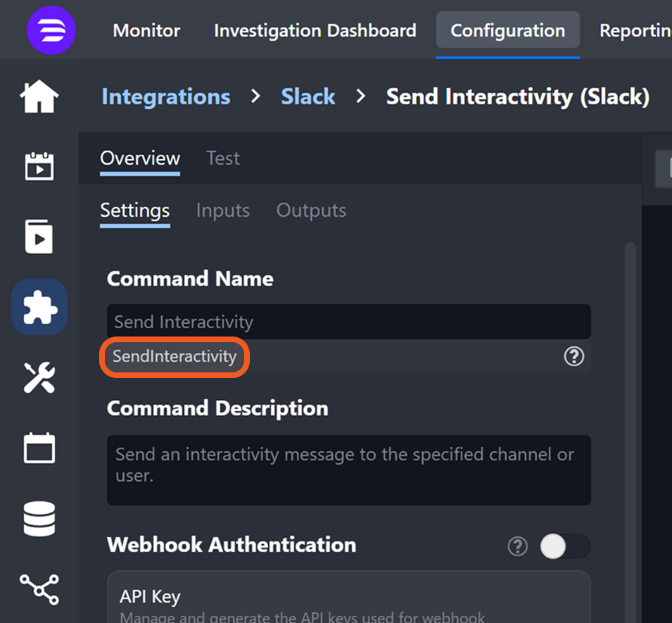Click the purple app logo icon
Image resolution: width=672 pixels, height=623 pixels.
(51, 31)
